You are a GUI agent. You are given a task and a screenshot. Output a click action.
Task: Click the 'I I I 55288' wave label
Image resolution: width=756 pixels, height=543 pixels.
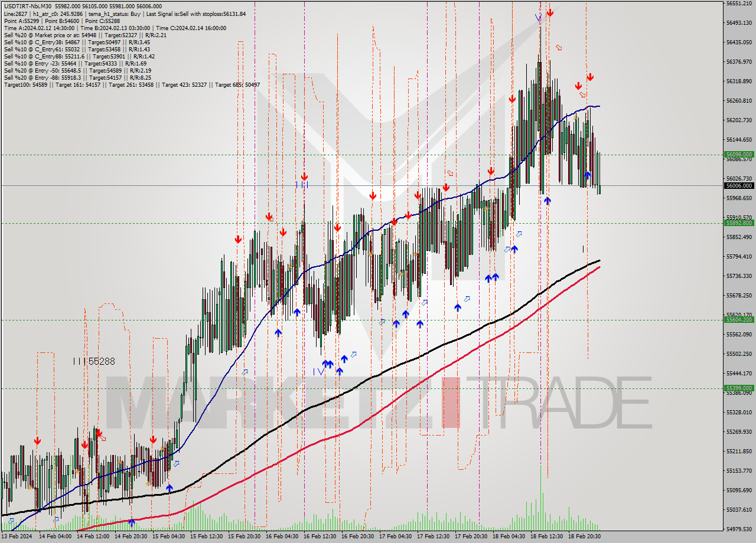(93, 361)
